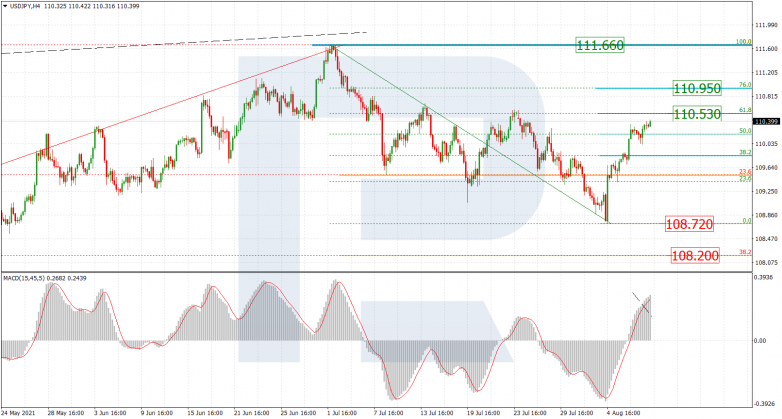Select the 61.8 Fibonacci level label
782x419 pixels.
click(745, 110)
